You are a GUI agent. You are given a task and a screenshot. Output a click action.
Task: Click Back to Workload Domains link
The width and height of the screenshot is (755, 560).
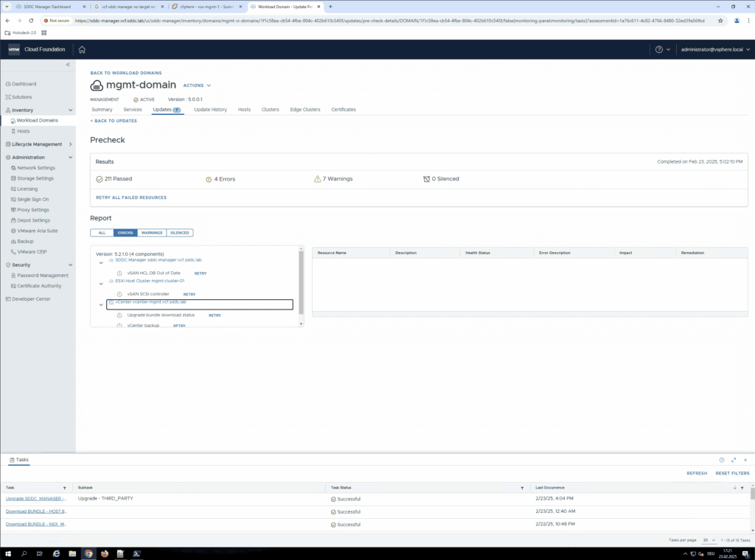pos(126,73)
